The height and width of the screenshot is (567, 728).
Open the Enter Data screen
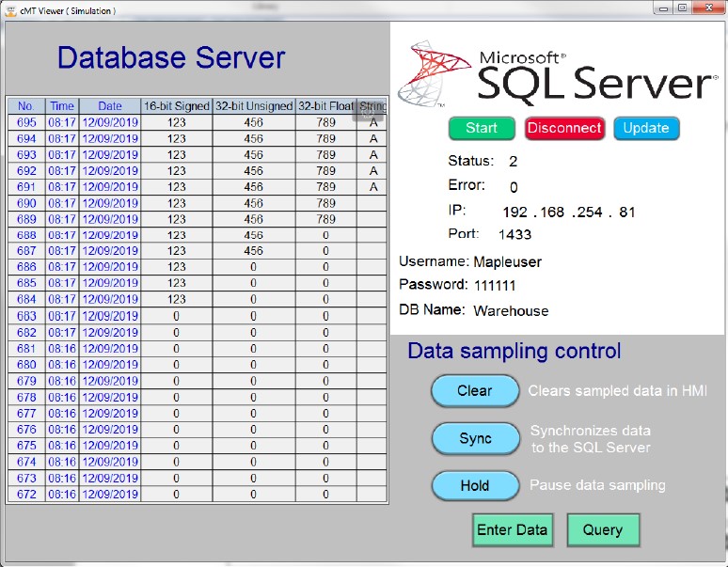click(512, 530)
